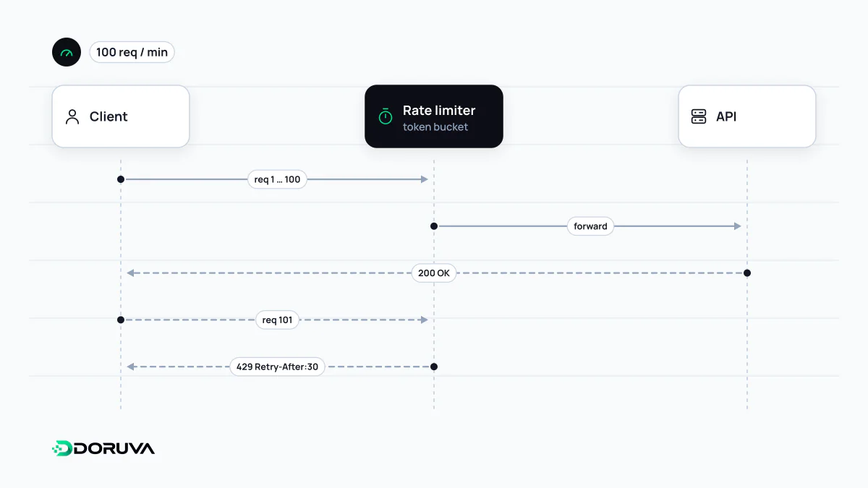Click the start dot of req 101 arrow
Viewport: 868px width, 488px height.
click(x=121, y=320)
